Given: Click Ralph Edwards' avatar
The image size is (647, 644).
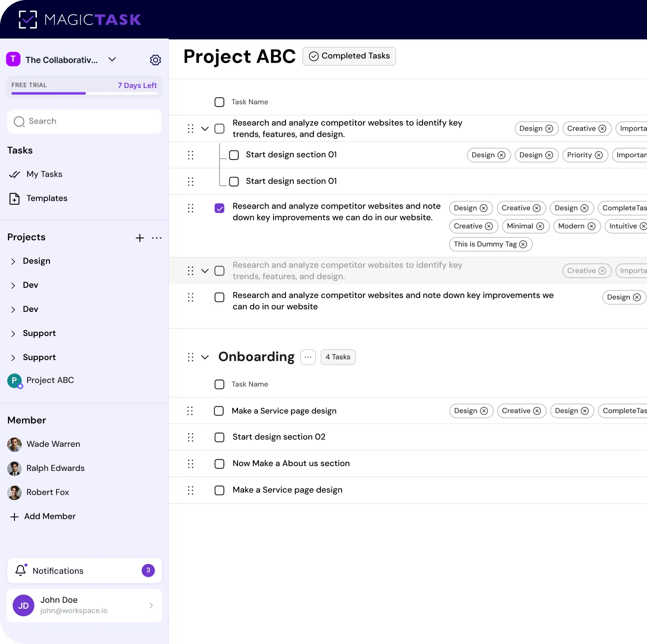Looking at the screenshot, I should coord(14,468).
